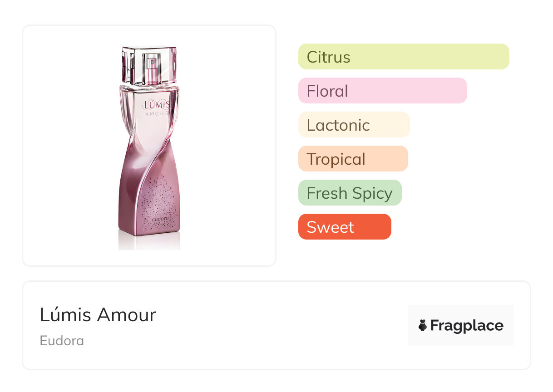Click the Eudora brand name link
Screen dimensions: 553x392
[62, 341]
